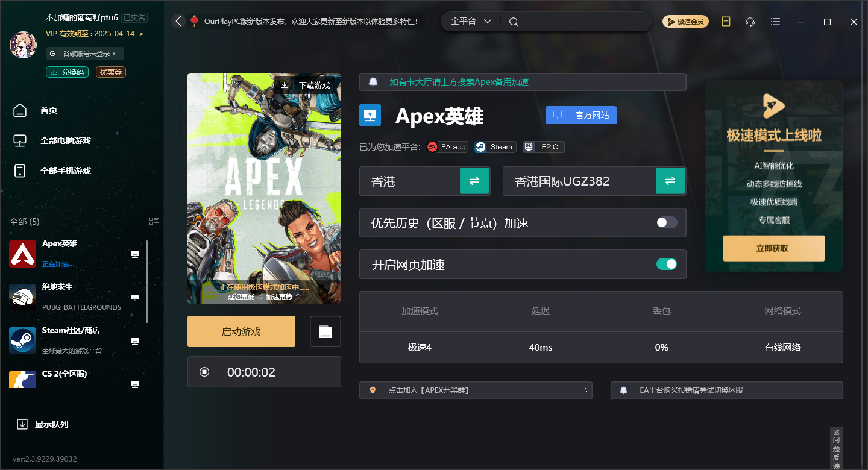Screen dimensions: 868x470
Task: Open the hamburger list menu icon
Action: 776,22
